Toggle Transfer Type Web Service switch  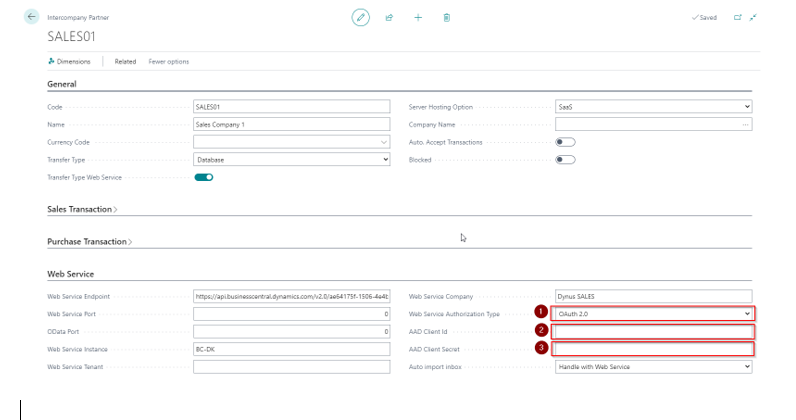click(204, 177)
